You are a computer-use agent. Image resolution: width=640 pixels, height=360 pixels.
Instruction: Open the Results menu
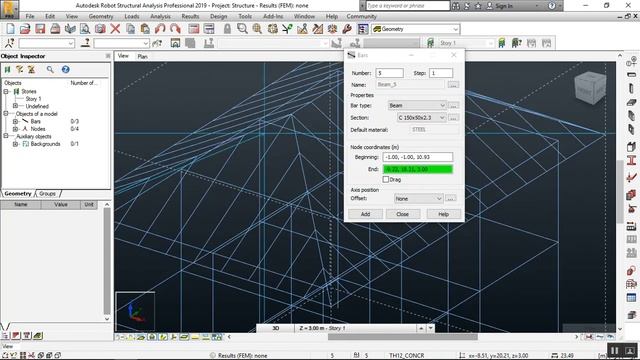click(x=190, y=16)
